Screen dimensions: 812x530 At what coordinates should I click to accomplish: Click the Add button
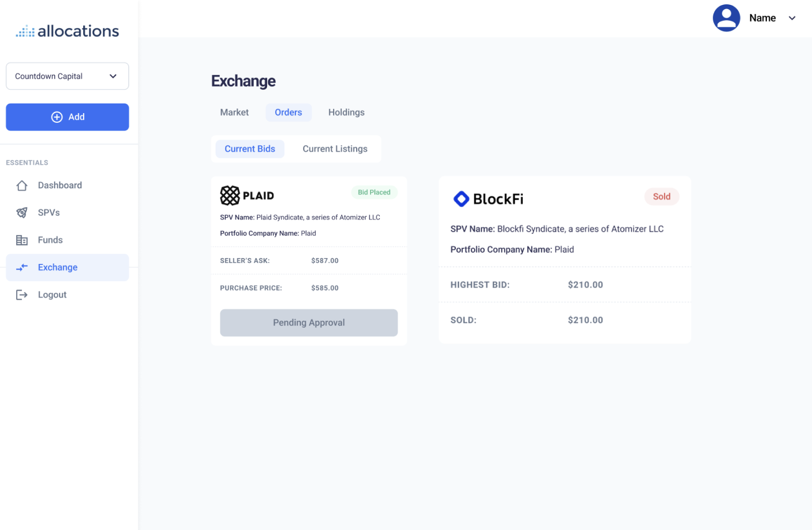coord(67,117)
